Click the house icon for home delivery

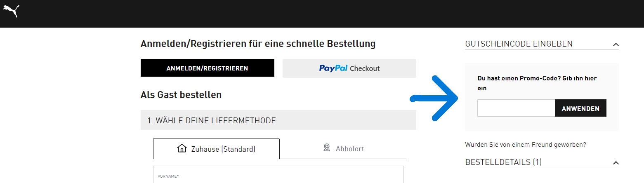[x=182, y=148]
